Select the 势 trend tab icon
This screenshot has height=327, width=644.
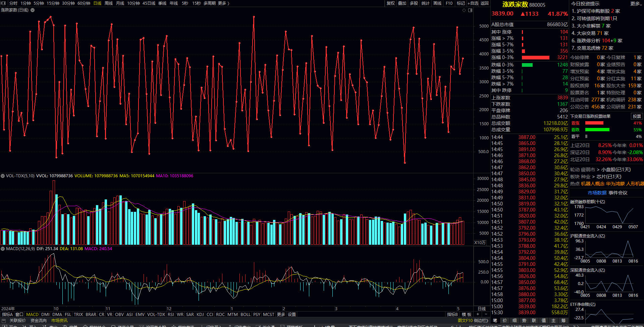coord(524,321)
